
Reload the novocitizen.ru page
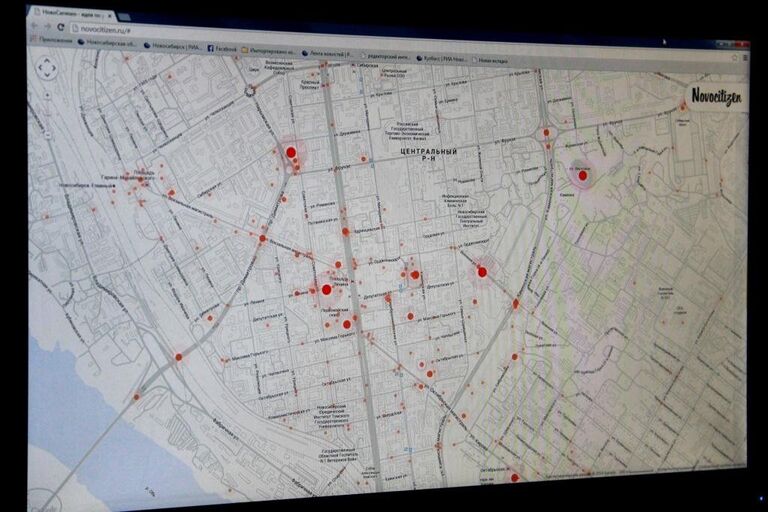coord(61,26)
